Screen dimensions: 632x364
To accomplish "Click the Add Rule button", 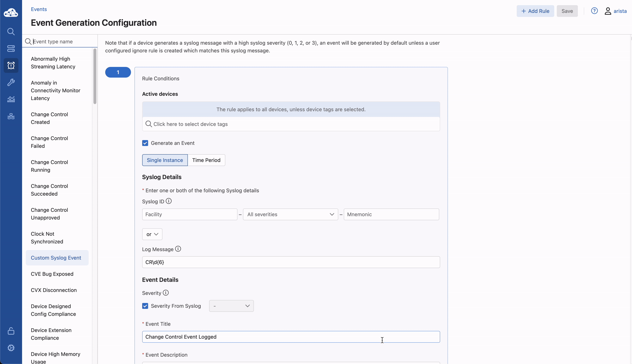I will [x=535, y=11].
